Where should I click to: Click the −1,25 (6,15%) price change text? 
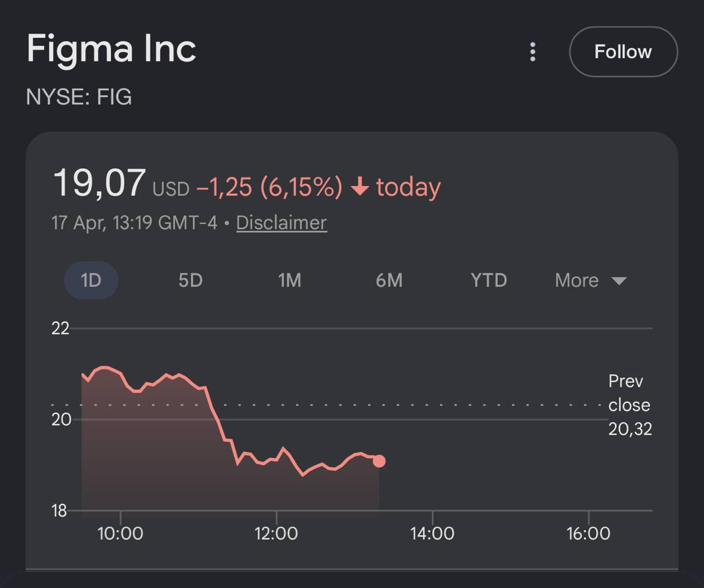click(269, 187)
